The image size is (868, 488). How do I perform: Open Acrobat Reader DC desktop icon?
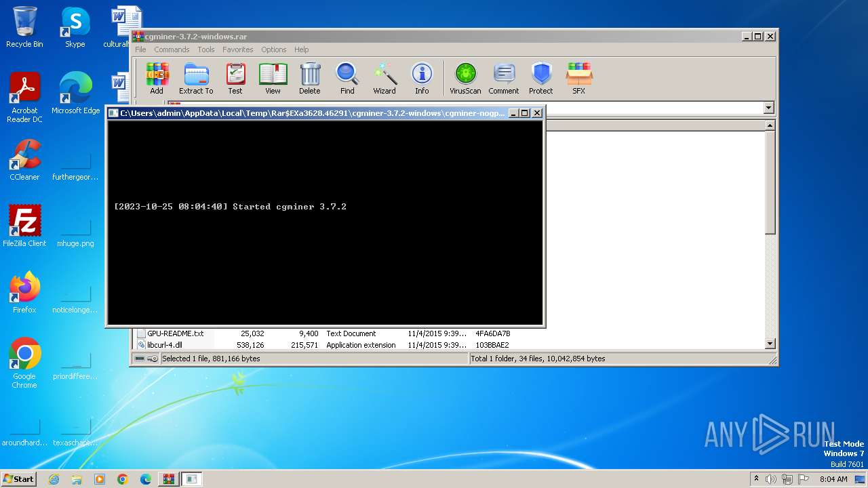pyautogui.click(x=24, y=98)
